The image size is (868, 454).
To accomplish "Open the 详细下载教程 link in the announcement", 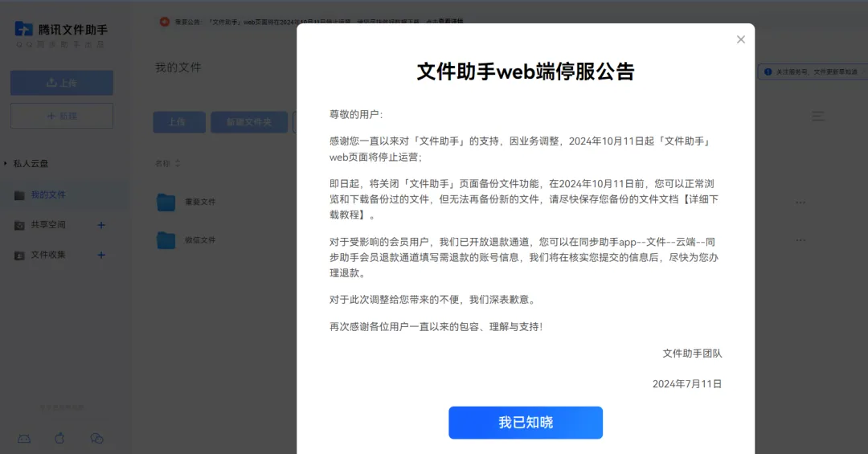I will 524,207.
